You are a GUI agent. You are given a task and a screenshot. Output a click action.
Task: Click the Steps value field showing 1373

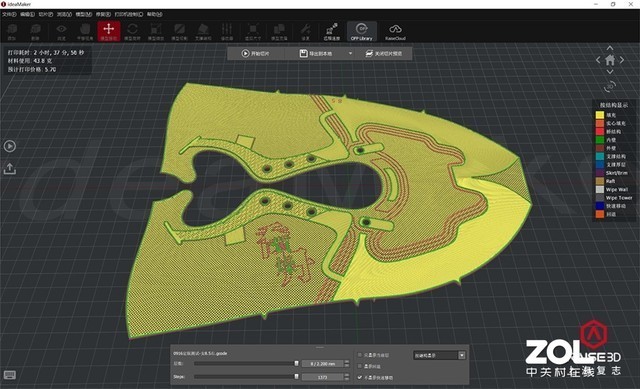[323, 377]
